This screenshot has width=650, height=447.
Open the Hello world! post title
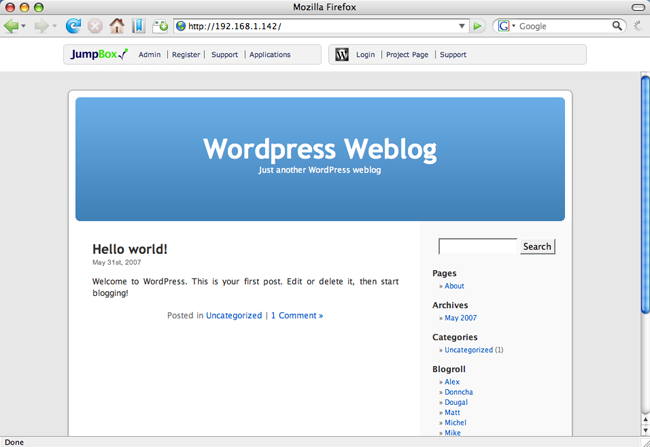click(130, 249)
